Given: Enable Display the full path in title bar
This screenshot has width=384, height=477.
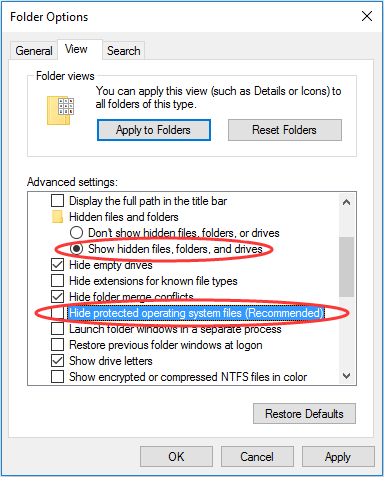Looking at the screenshot, I should point(57,201).
